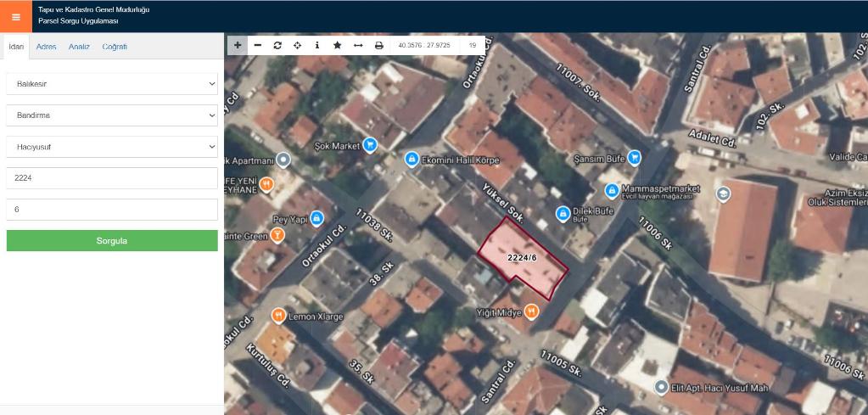The image size is (868, 415).
Task: Click the Parsel Sorgu Uygulaması title
Action: point(78,21)
